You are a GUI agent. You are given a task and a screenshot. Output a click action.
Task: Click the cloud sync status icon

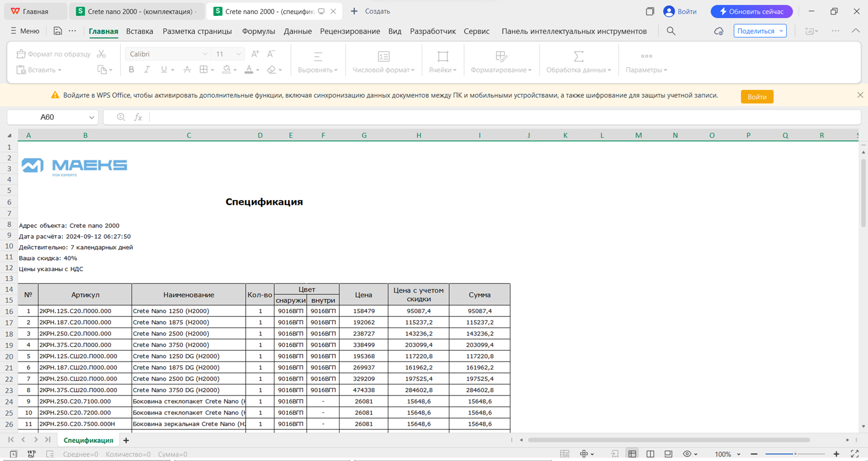click(719, 31)
